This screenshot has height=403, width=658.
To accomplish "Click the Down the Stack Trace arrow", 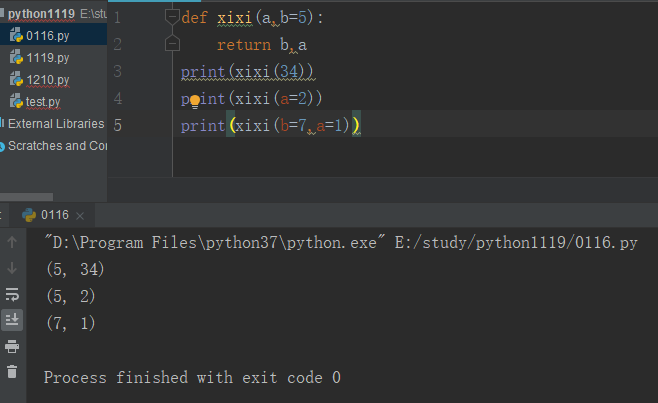I will 12,268.
